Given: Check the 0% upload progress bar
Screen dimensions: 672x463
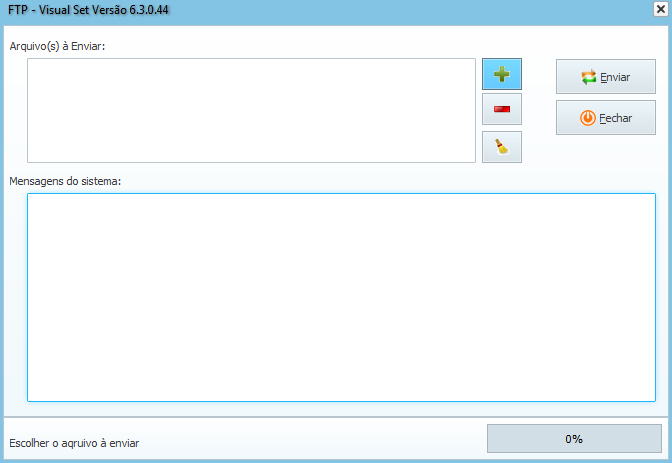Looking at the screenshot, I should click(574, 439).
